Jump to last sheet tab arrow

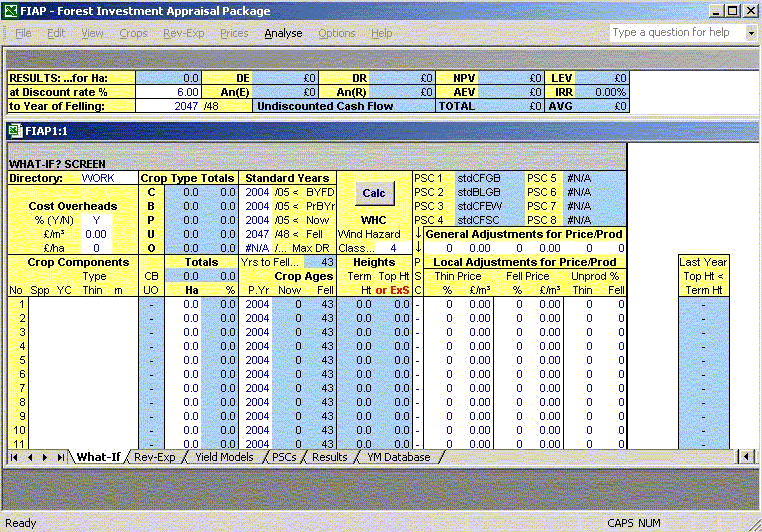tap(62, 457)
